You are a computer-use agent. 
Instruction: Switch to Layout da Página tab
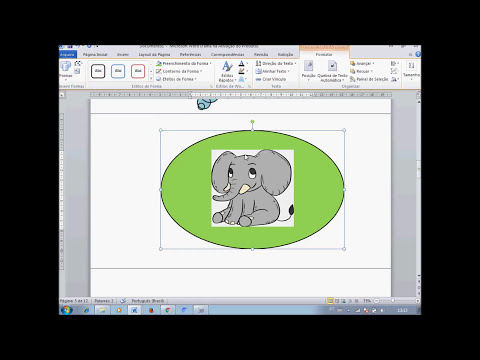click(154, 54)
